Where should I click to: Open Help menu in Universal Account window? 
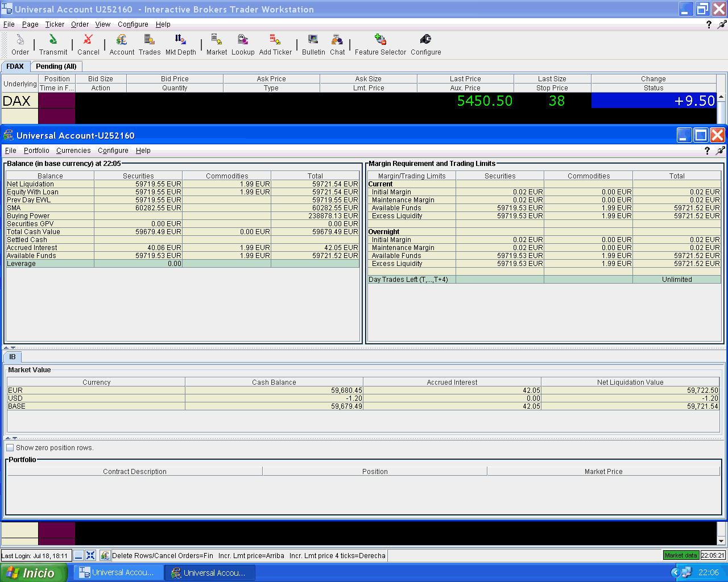pyautogui.click(x=143, y=151)
